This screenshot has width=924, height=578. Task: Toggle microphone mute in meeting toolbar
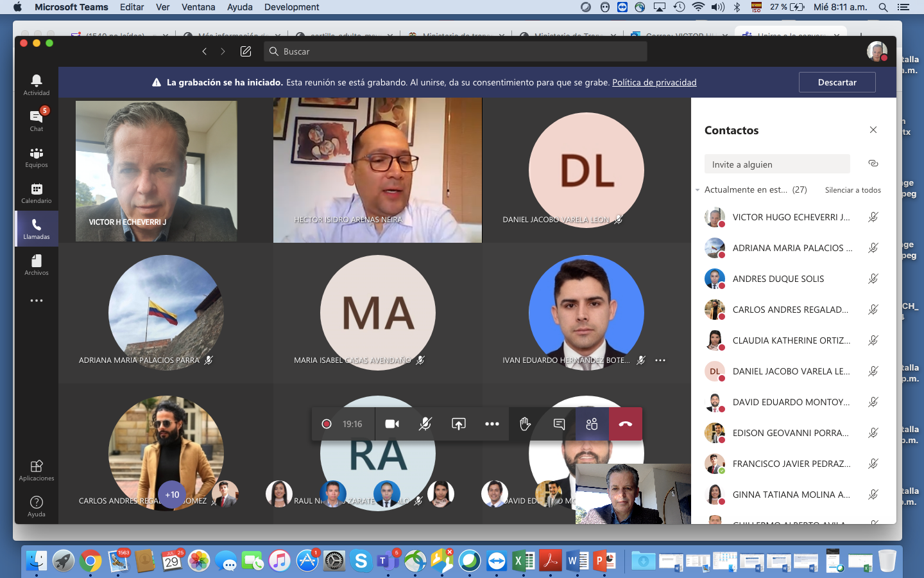coord(425,424)
